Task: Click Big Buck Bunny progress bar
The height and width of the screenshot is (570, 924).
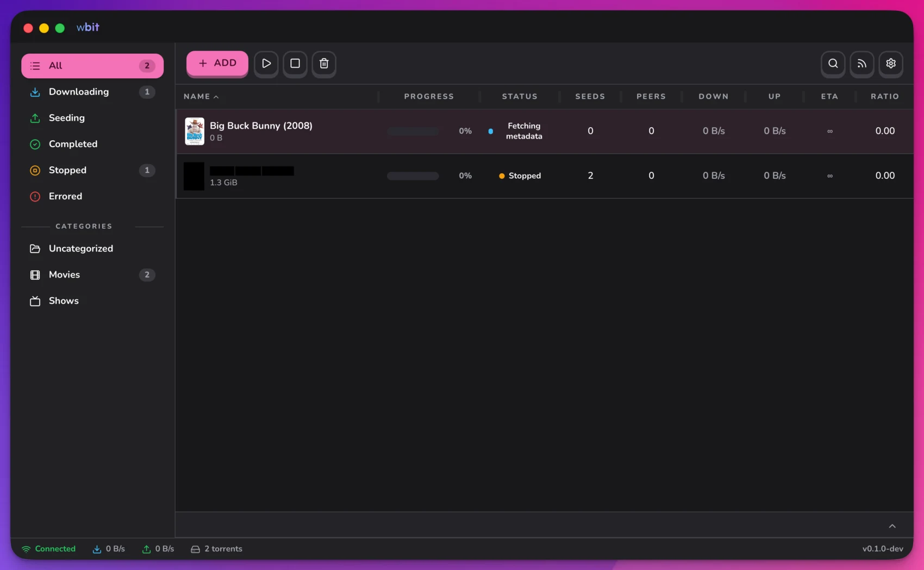Action: click(x=413, y=131)
